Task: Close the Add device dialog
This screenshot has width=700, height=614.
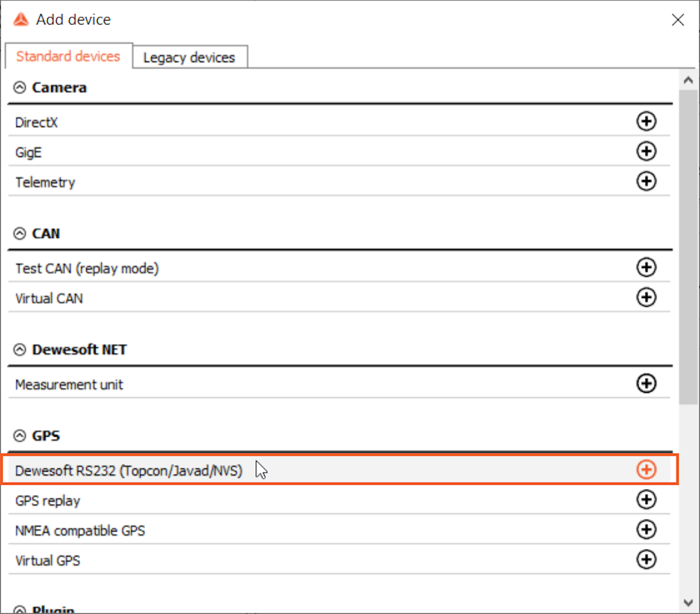Action: coord(677,20)
